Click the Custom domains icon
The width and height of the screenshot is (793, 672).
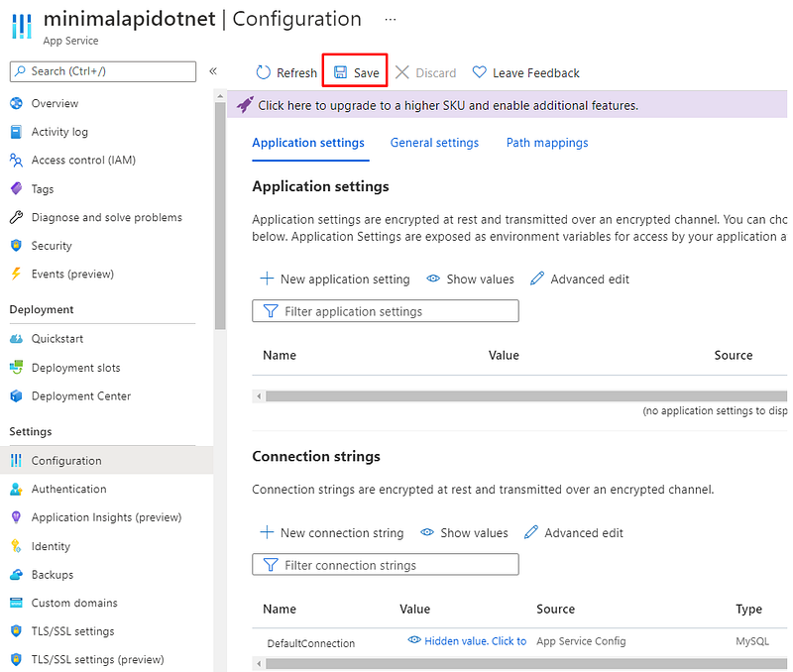[16, 603]
